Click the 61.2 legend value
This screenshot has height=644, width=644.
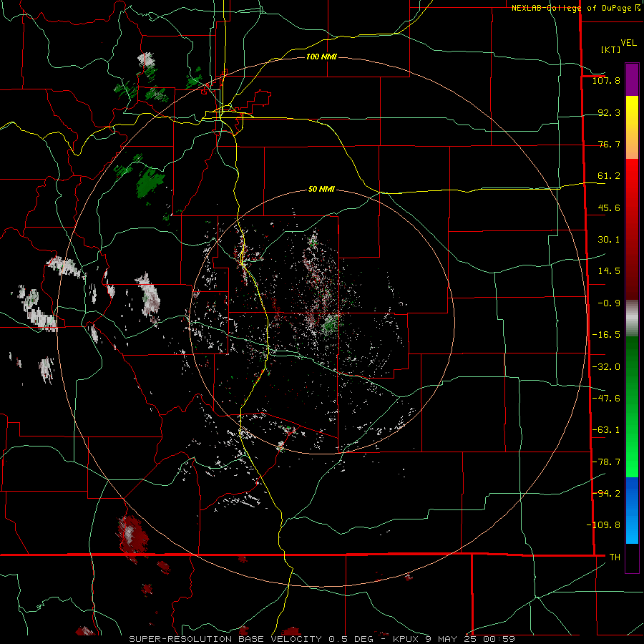point(609,176)
